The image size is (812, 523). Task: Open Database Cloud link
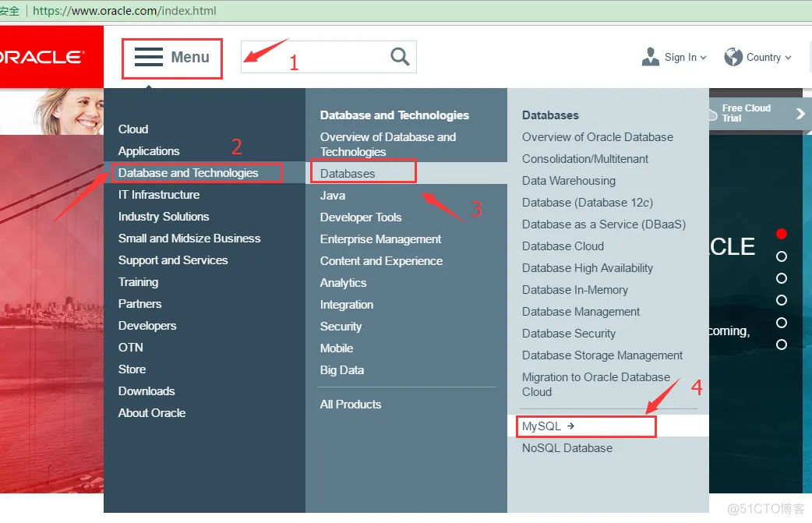coord(563,246)
